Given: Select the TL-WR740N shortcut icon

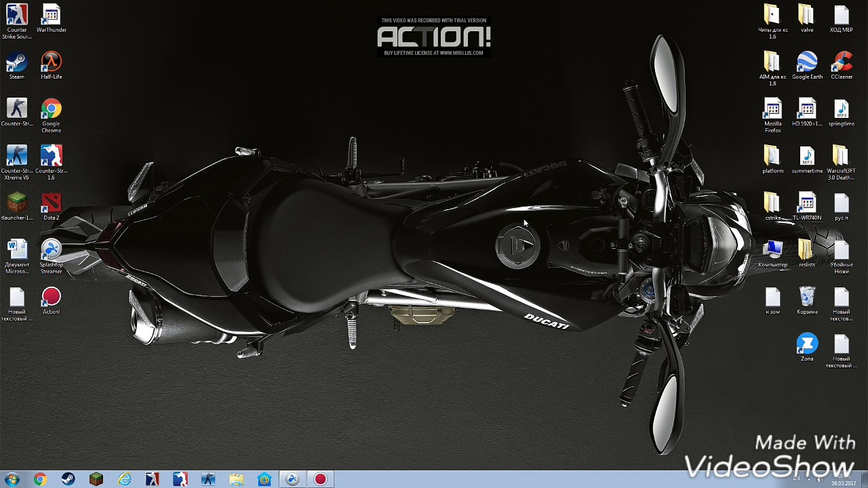Looking at the screenshot, I should pos(807,207).
